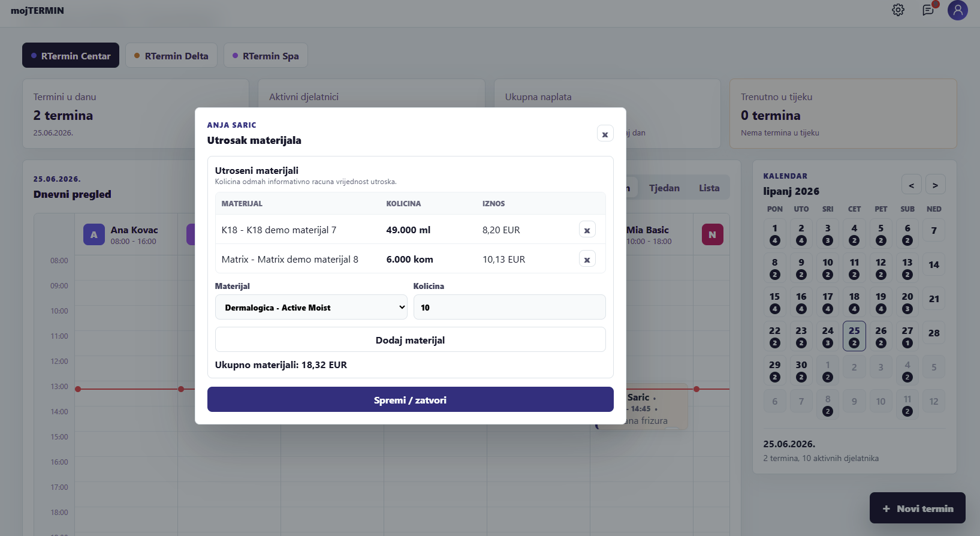Screen dimensions: 980x536
Task: Open the Materijal dropdown
Action: tap(311, 307)
